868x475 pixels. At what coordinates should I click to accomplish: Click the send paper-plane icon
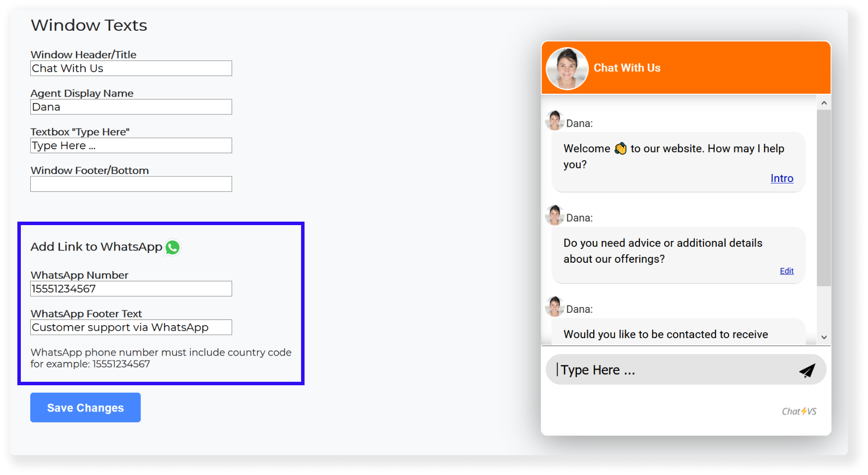[807, 370]
